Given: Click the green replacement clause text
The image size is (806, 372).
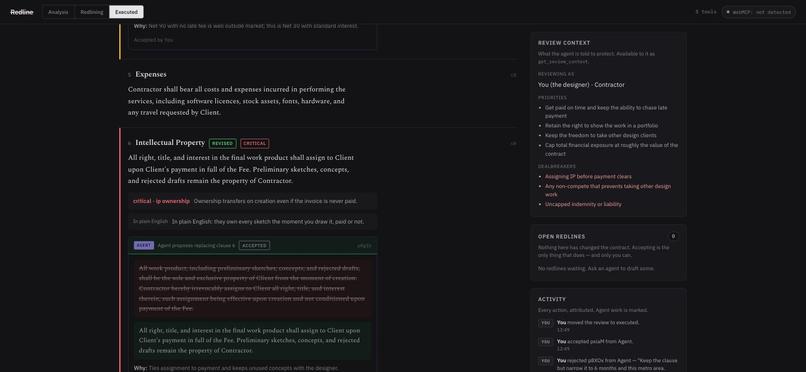Looking at the screenshot, I should tap(252, 340).
